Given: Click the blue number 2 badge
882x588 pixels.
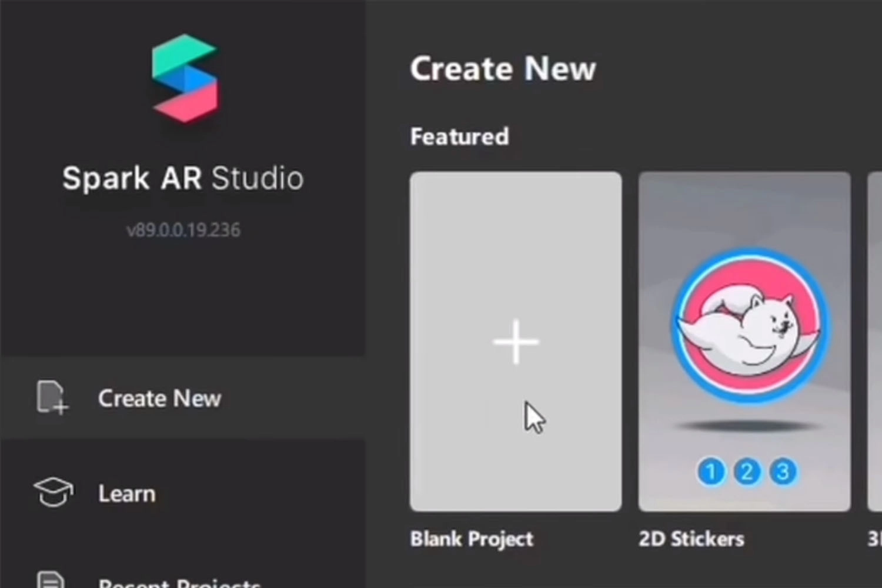Looking at the screenshot, I should pyautogui.click(x=747, y=472).
